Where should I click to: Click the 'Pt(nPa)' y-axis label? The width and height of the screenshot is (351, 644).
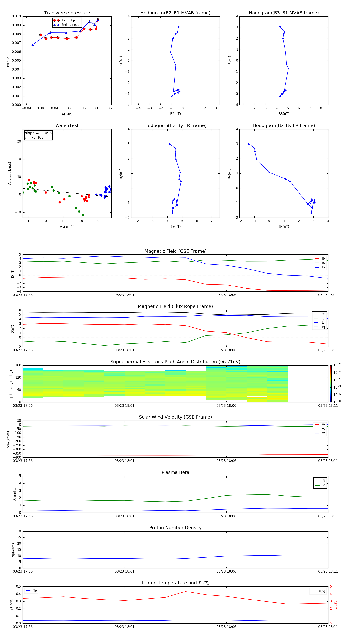tap(8, 61)
